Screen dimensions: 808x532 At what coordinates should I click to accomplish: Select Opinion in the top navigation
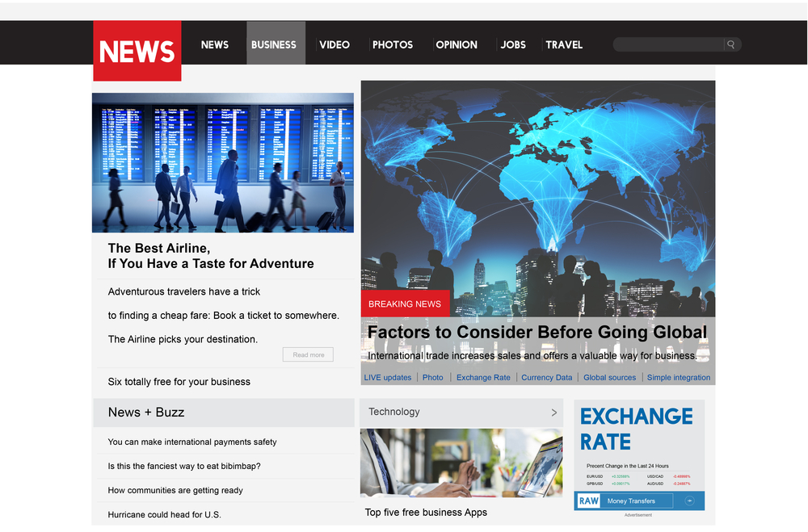pos(457,44)
